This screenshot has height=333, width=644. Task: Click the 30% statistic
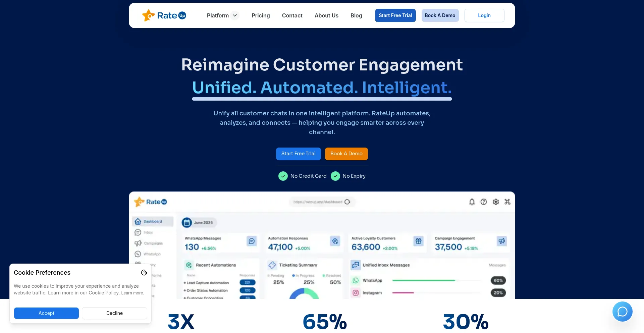[466, 322]
